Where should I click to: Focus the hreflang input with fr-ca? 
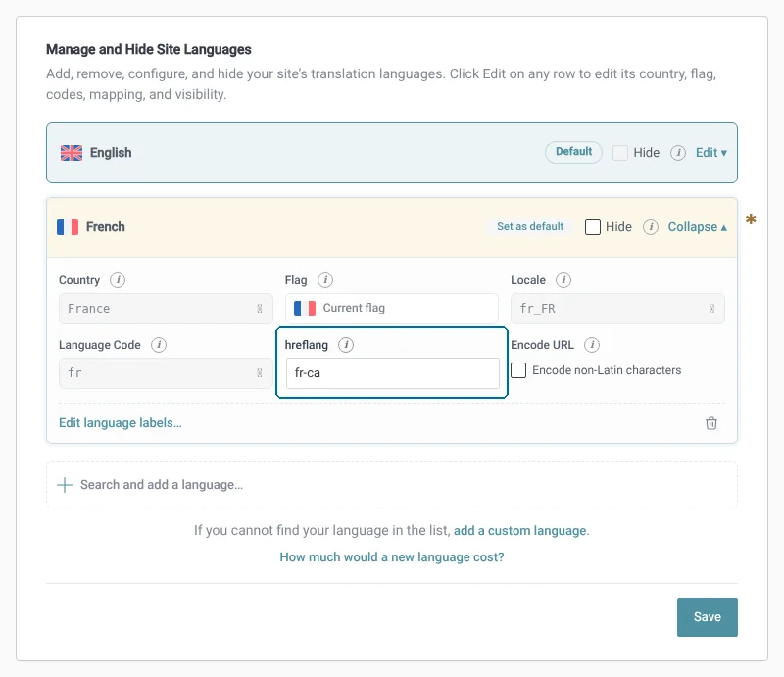point(393,373)
